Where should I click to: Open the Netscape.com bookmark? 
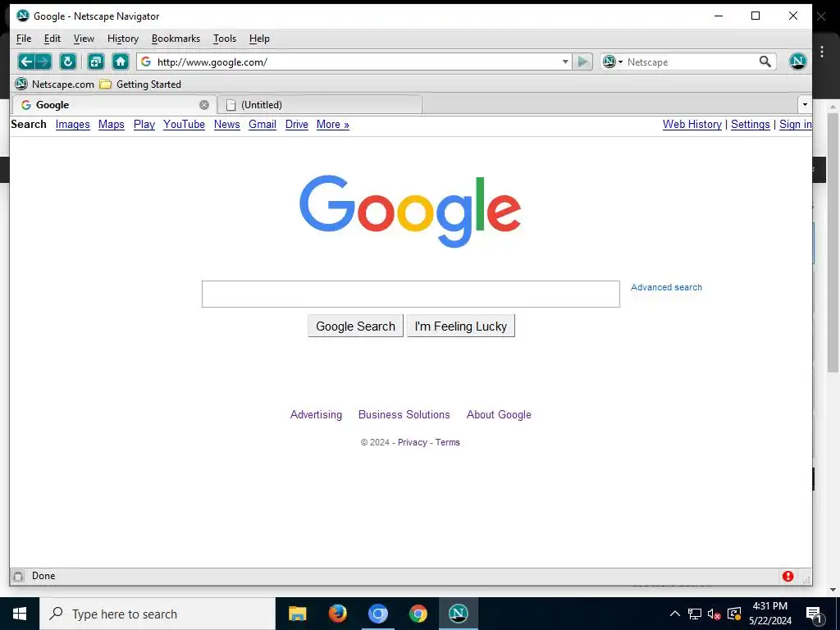coord(54,84)
